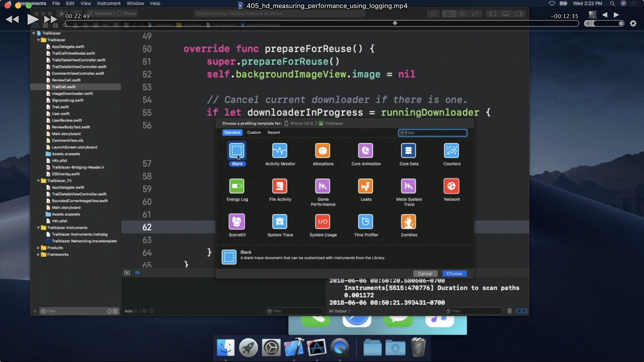Mute the video player volume icon

pyautogui.click(x=589, y=23)
